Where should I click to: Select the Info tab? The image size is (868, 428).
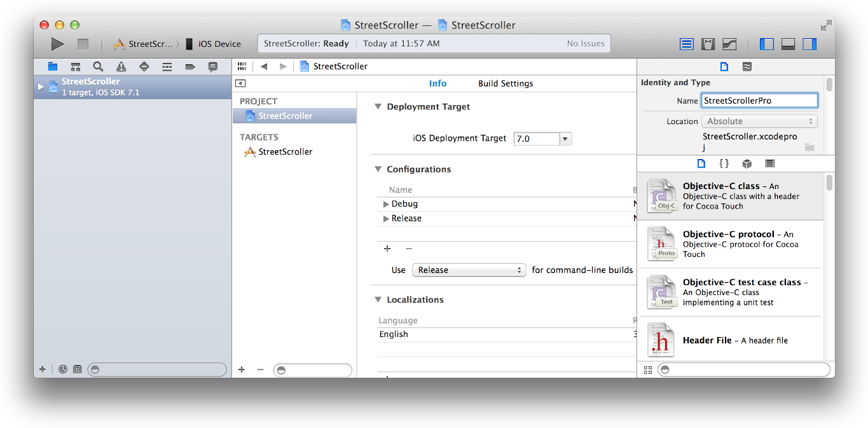437,83
